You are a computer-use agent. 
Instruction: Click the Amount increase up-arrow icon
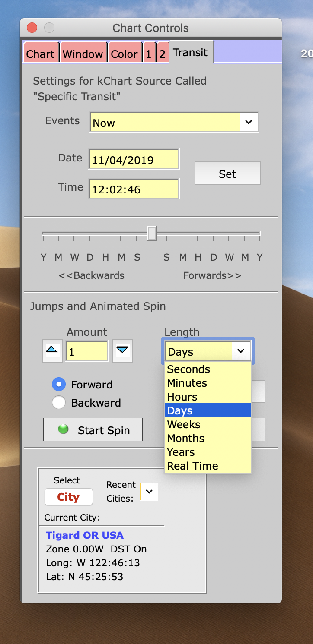click(51, 351)
